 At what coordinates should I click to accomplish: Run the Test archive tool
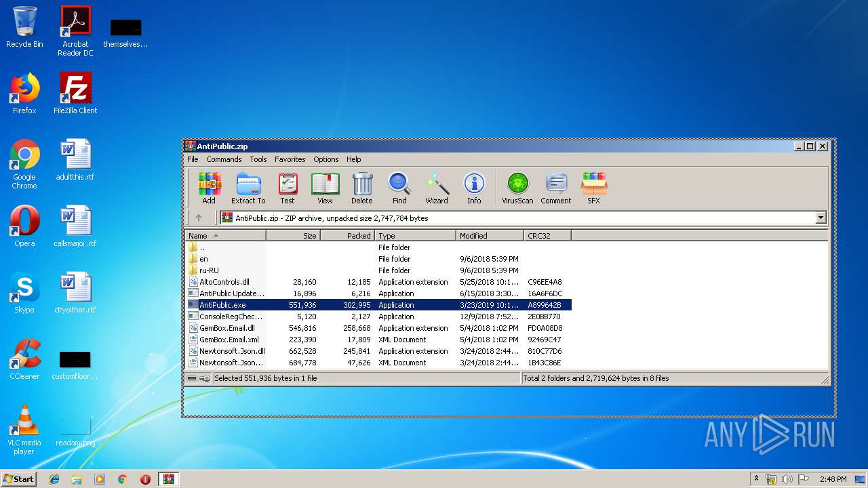coord(288,188)
